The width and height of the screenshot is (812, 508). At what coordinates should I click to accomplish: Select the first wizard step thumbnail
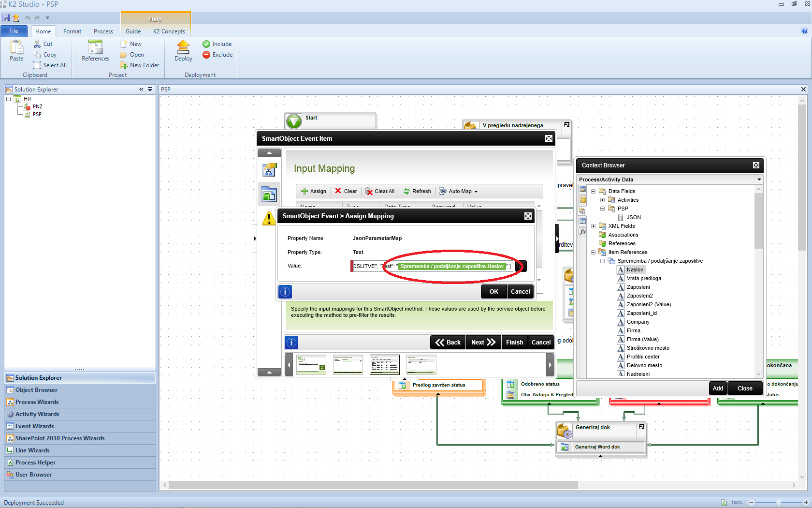[311, 365]
